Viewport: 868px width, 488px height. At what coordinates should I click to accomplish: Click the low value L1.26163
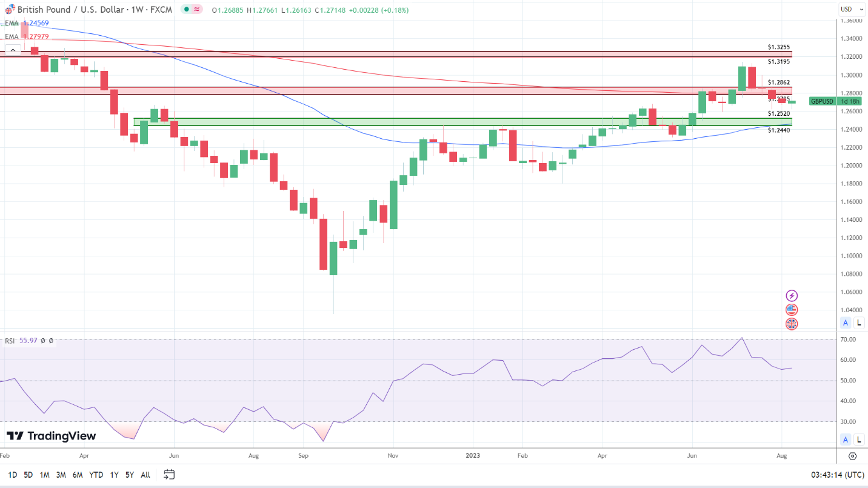coord(296,10)
